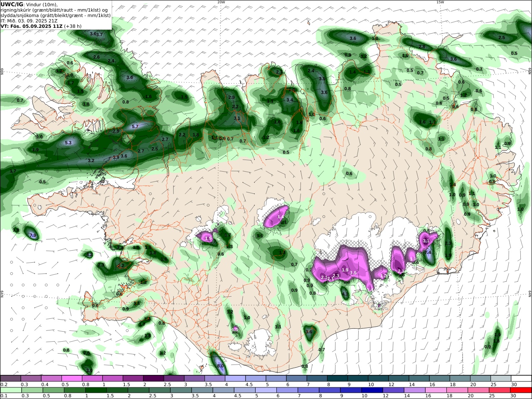Click the valid time 'VT: Fös. 05.09.2025 11Z'
532x399 pixels.
click(32, 26)
